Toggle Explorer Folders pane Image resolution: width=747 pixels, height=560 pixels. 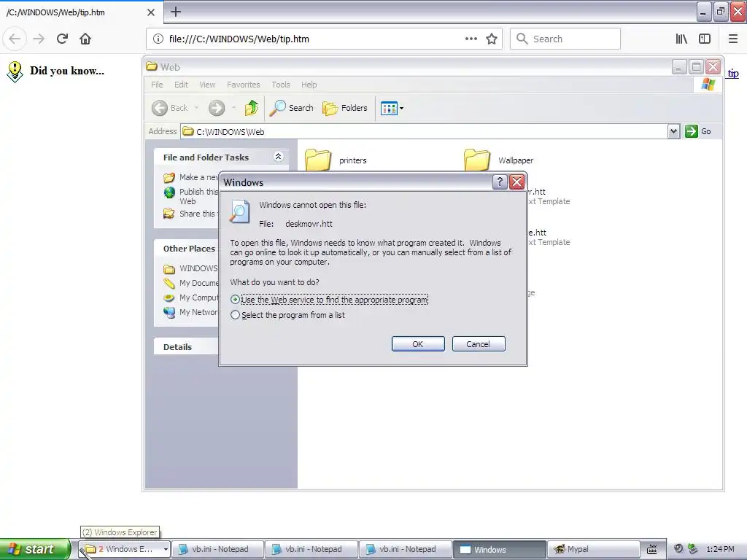(x=345, y=108)
